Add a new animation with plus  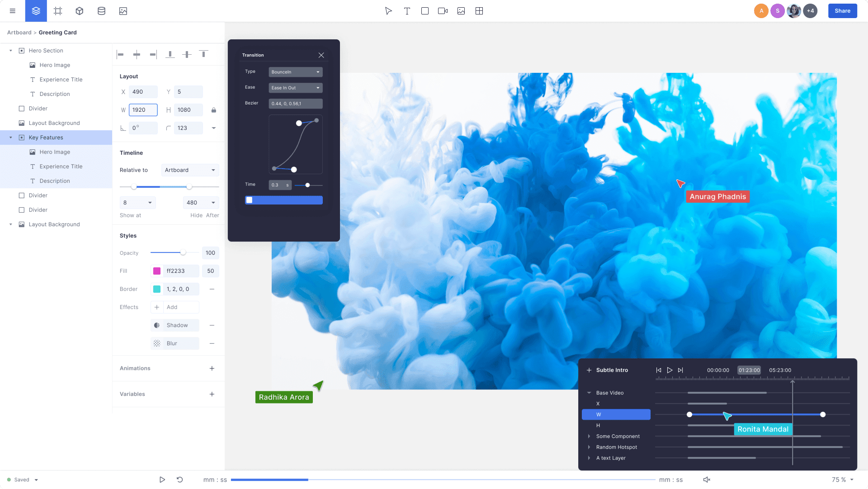pos(212,368)
